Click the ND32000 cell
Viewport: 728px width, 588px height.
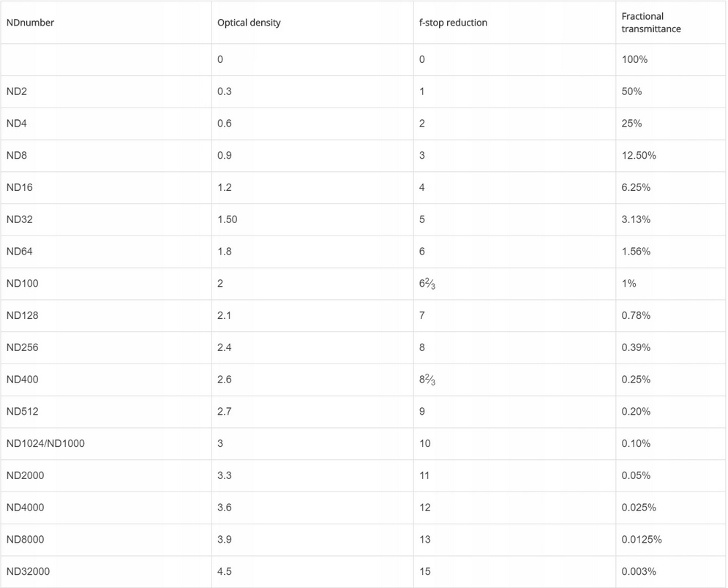[x=28, y=571]
